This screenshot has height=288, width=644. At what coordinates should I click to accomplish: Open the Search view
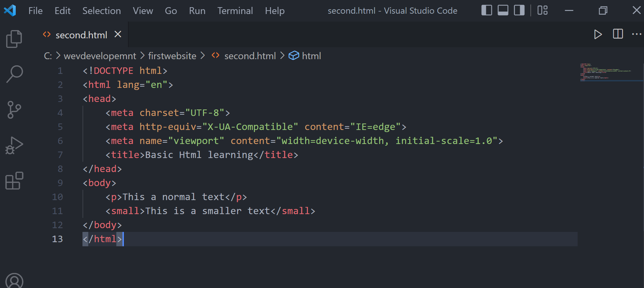coord(14,74)
